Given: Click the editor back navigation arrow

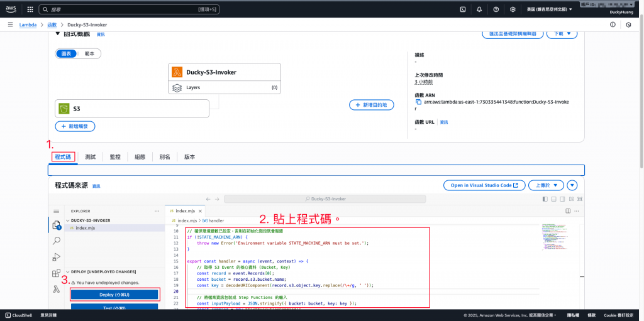Looking at the screenshot, I should pos(208,199).
